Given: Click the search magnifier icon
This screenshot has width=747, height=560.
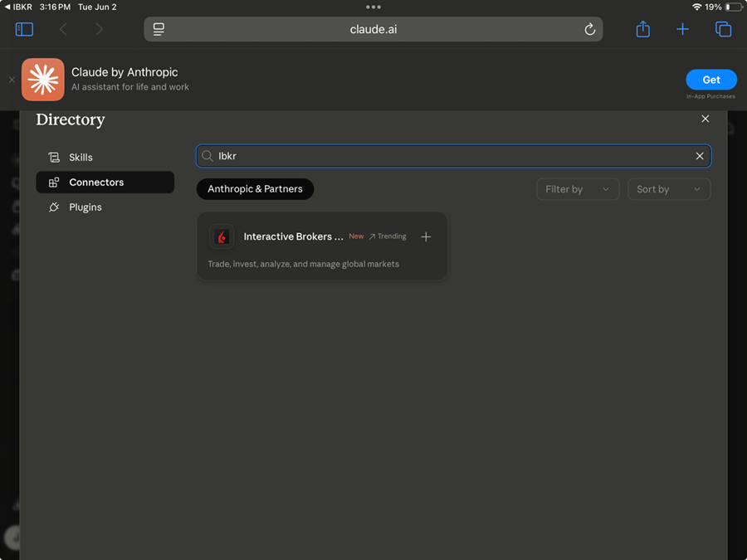Looking at the screenshot, I should [207, 156].
